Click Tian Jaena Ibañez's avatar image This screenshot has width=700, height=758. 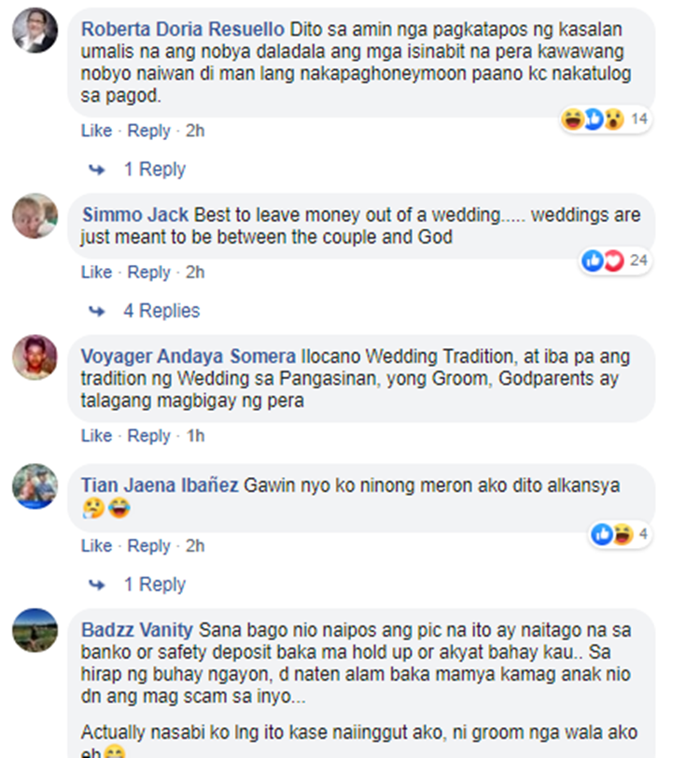pyautogui.click(x=35, y=485)
